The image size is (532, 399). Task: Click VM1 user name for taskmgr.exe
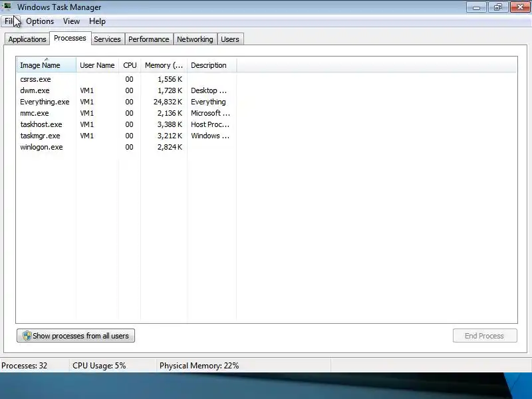pyautogui.click(x=86, y=136)
